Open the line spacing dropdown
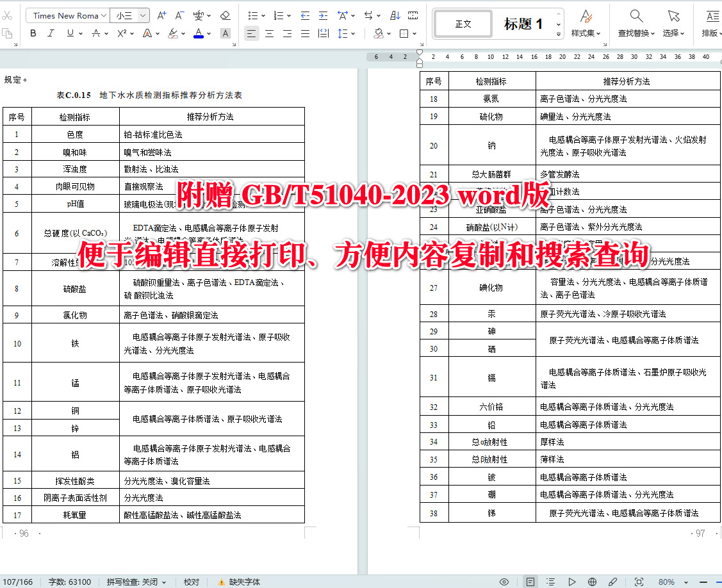Screen dimensions: 722x588 coord(343,33)
